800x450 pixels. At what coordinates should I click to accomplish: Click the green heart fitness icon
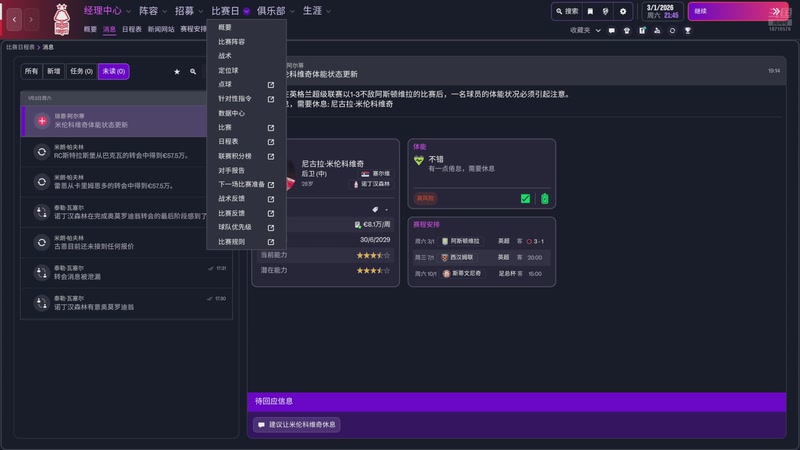tap(419, 161)
